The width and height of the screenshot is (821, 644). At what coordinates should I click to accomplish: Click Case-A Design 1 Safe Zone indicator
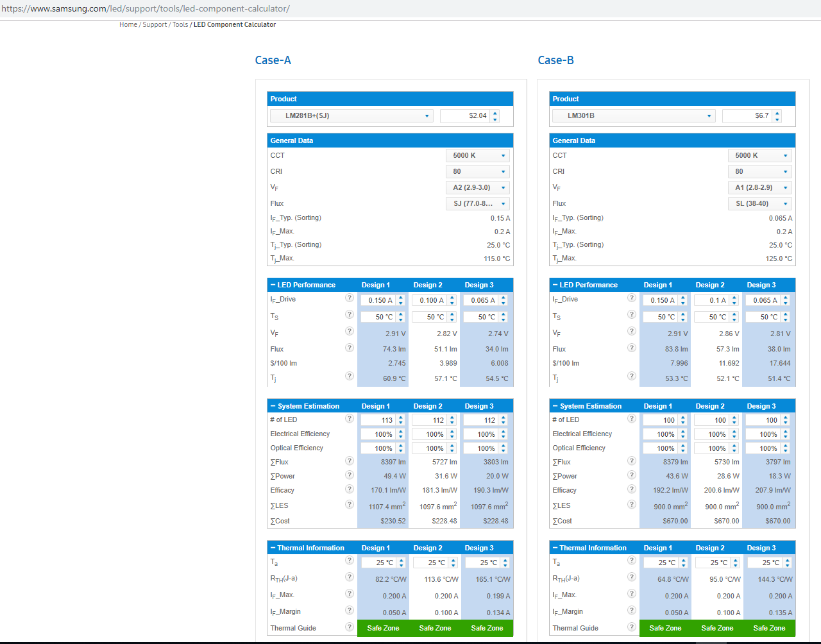pos(383,628)
